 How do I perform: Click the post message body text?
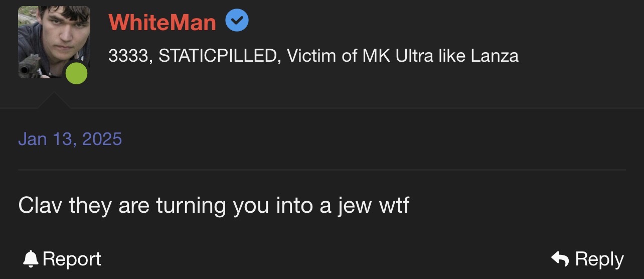214,206
